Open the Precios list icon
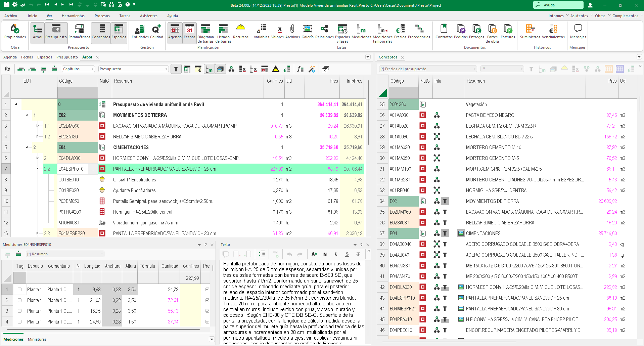The width and height of the screenshot is (644, 346). (x=400, y=32)
